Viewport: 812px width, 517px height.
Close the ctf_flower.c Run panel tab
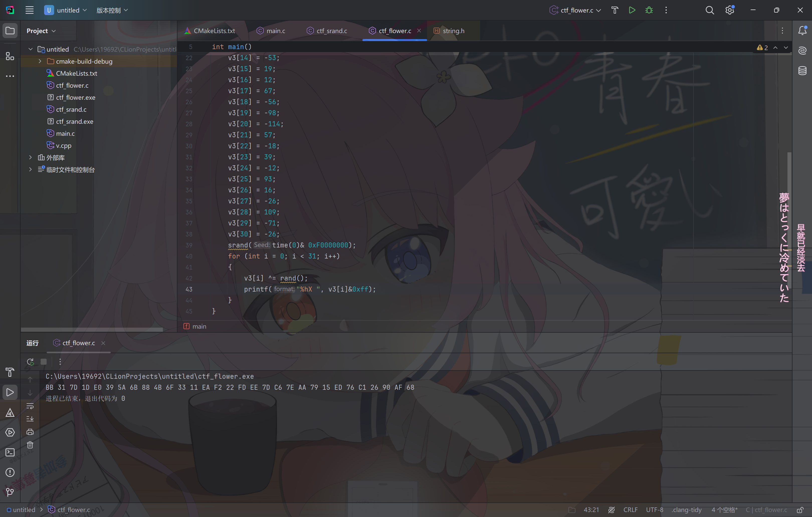(103, 343)
